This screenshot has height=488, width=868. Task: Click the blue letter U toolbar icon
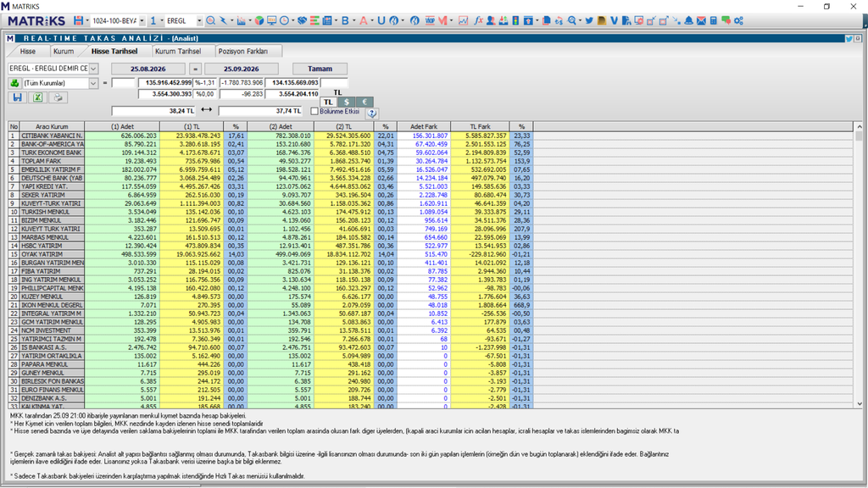[x=381, y=20]
